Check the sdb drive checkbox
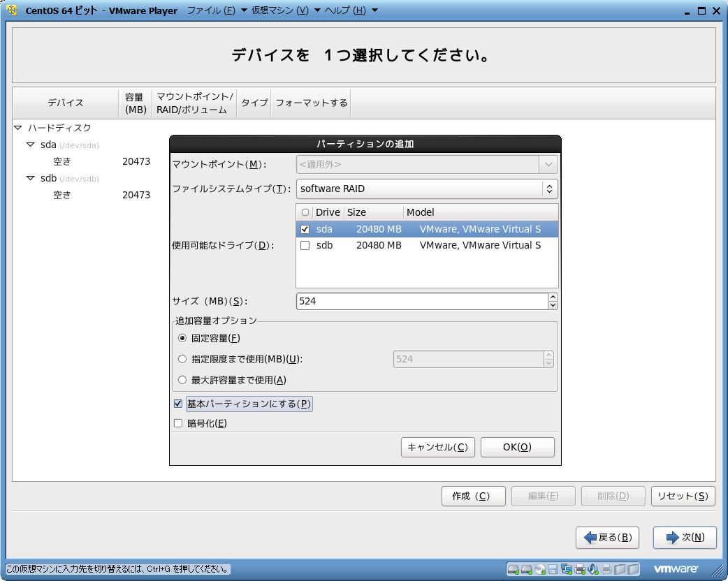This screenshot has height=581, width=728. coord(305,246)
